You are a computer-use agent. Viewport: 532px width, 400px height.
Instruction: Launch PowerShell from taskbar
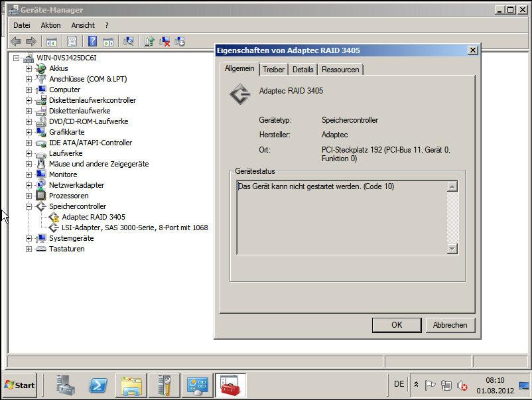coord(98,385)
